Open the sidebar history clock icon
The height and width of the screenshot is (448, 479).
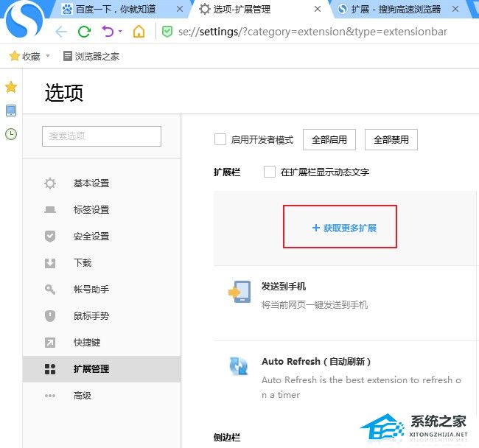[x=11, y=134]
